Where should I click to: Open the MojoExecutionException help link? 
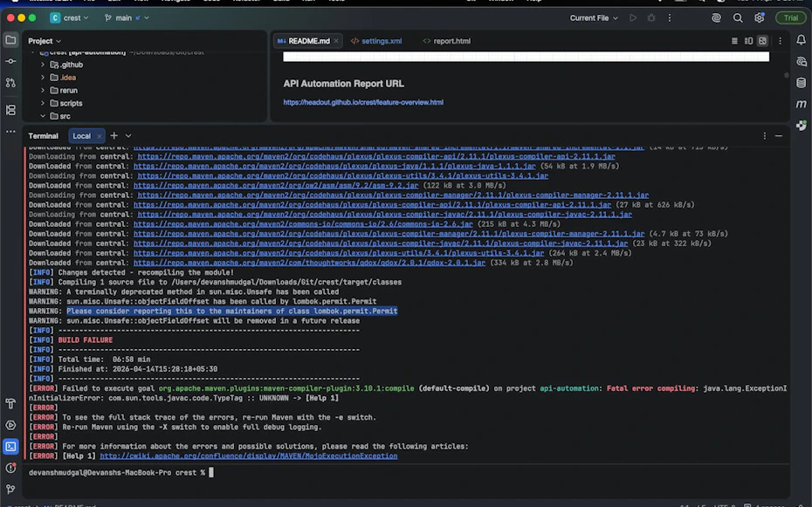[249, 456]
